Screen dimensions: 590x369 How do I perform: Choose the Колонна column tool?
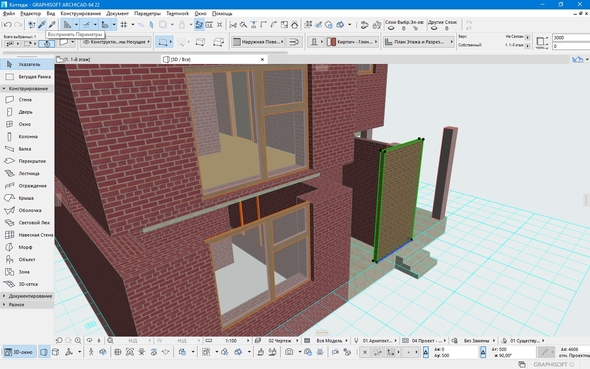point(27,137)
